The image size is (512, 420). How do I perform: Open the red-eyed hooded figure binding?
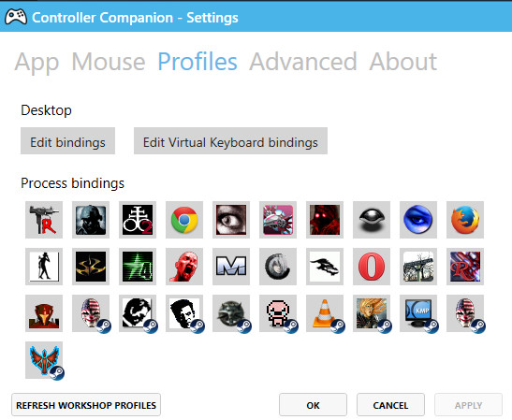(325, 220)
